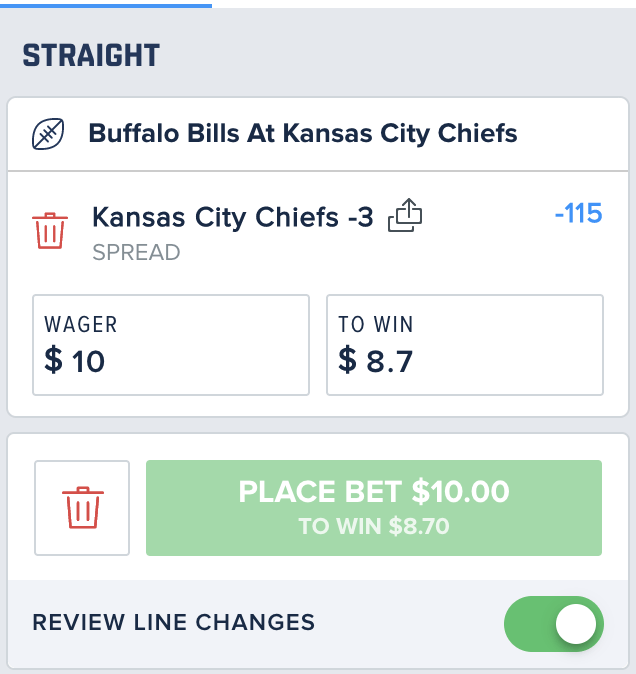The image size is (636, 674).
Task: Click the $ 10 wager value
Action: click(75, 360)
